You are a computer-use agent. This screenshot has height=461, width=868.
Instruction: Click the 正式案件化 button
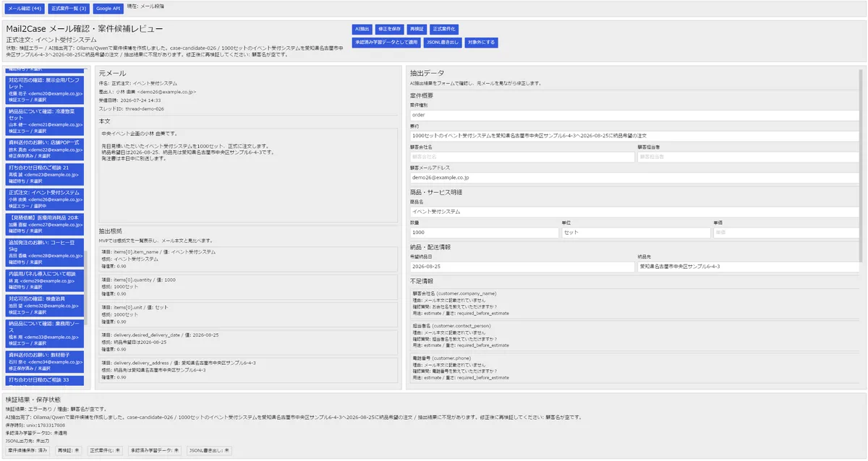click(443, 29)
